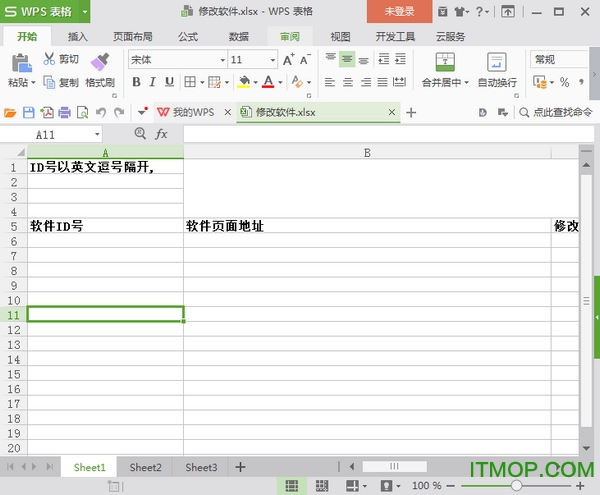This screenshot has width=600, height=495.
Task: Click distributed alignment icon
Action: (x=399, y=81)
